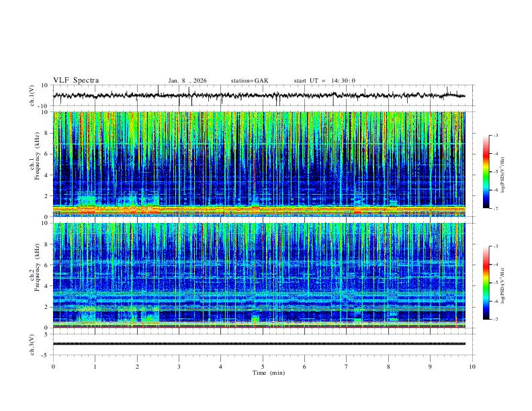Image resolution: width=532 pixels, height=411 pixels.
Task: Click the ch.3 signal trace
Action: click(259, 344)
